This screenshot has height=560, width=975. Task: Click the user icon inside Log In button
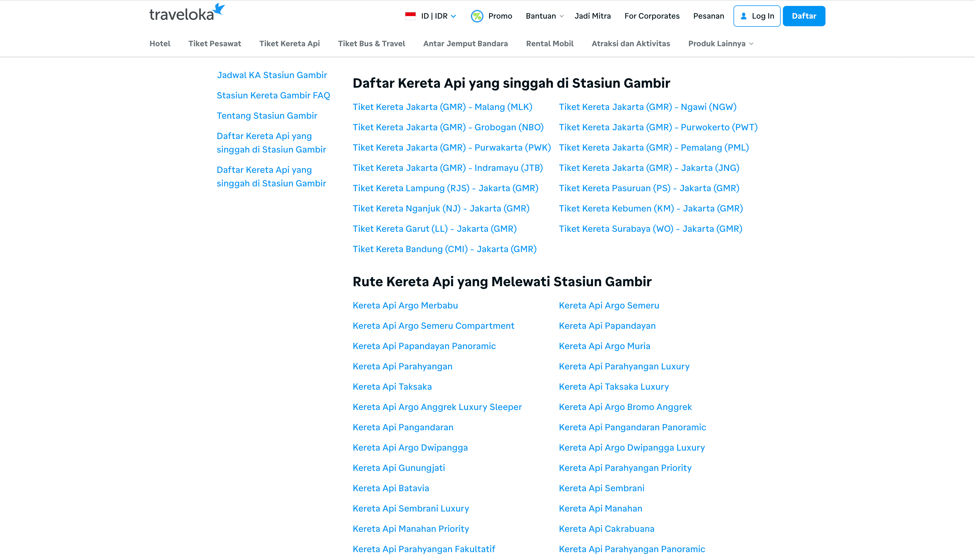pos(743,16)
